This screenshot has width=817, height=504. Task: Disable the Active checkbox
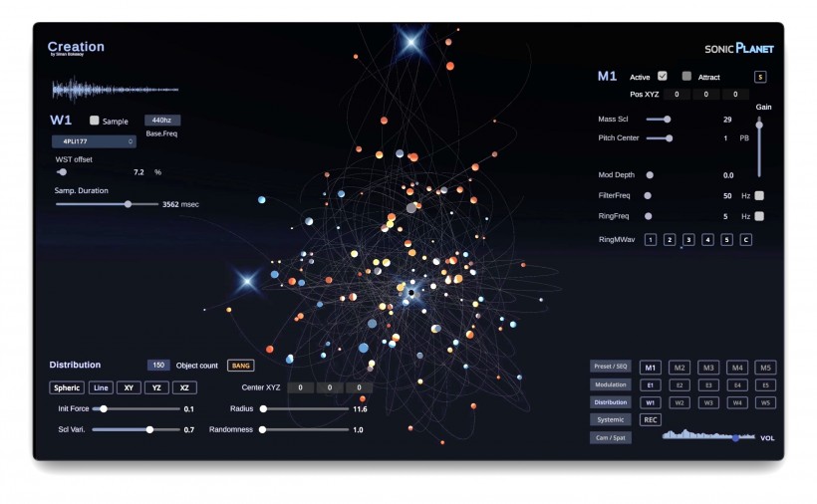coord(663,76)
